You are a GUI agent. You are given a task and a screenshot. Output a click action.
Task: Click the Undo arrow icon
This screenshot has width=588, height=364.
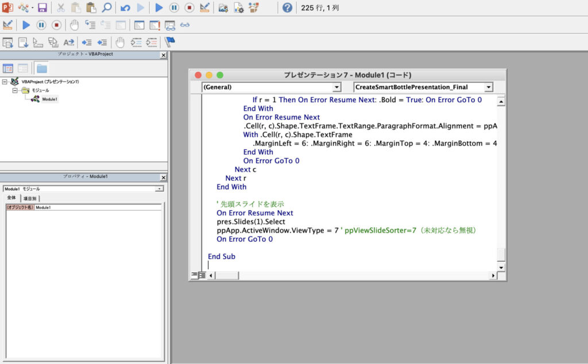(125, 8)
